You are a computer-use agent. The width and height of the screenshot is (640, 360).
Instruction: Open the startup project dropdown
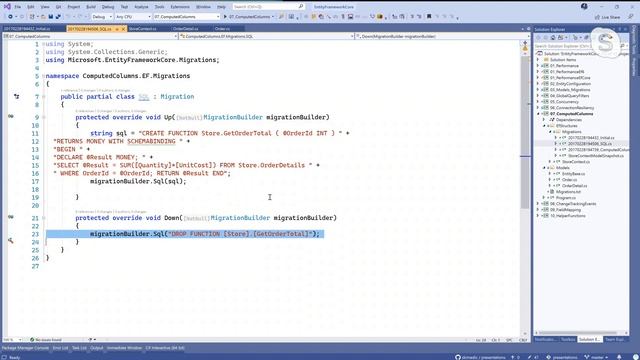pos(187,17)
